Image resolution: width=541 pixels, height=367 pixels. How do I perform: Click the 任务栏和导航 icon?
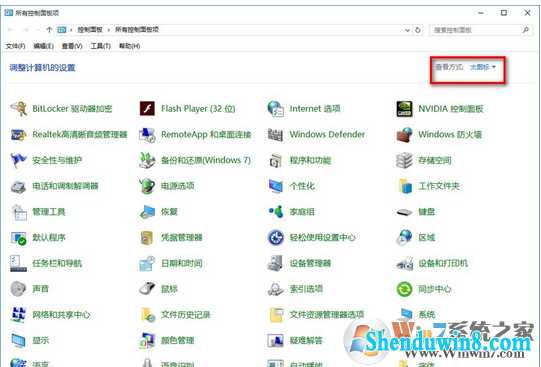tap(18, 264)
